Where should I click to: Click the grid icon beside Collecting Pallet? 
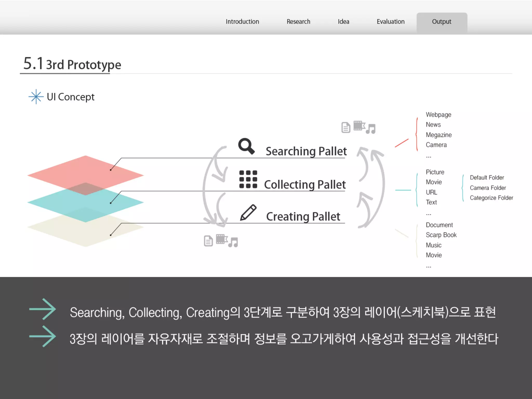tap(248, 179)
